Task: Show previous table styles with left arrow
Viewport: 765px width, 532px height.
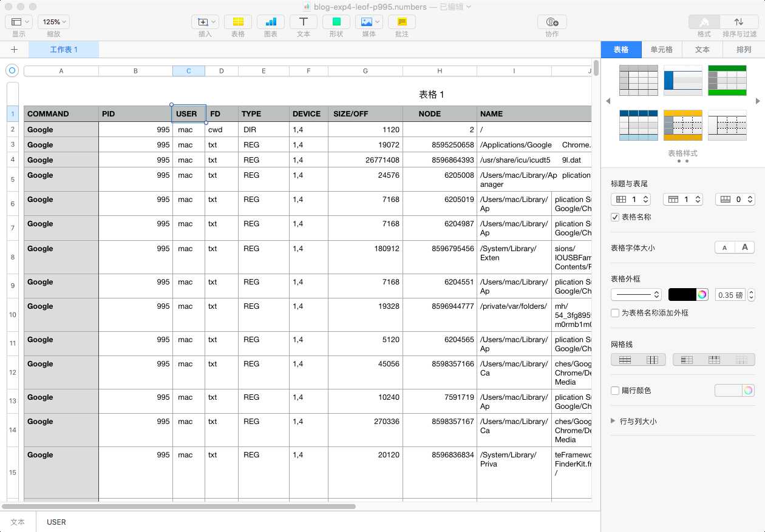Action: pos(608,101)
